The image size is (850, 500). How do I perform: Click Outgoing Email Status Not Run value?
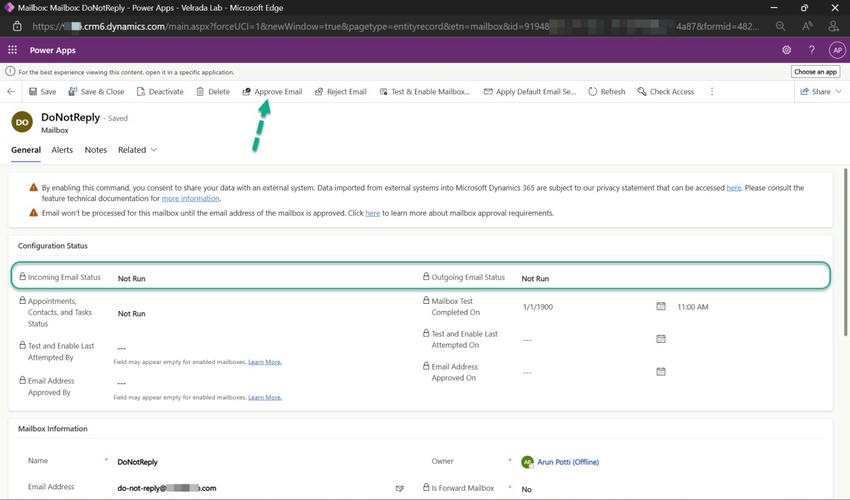pyautogui.click(x=535, y=278)
